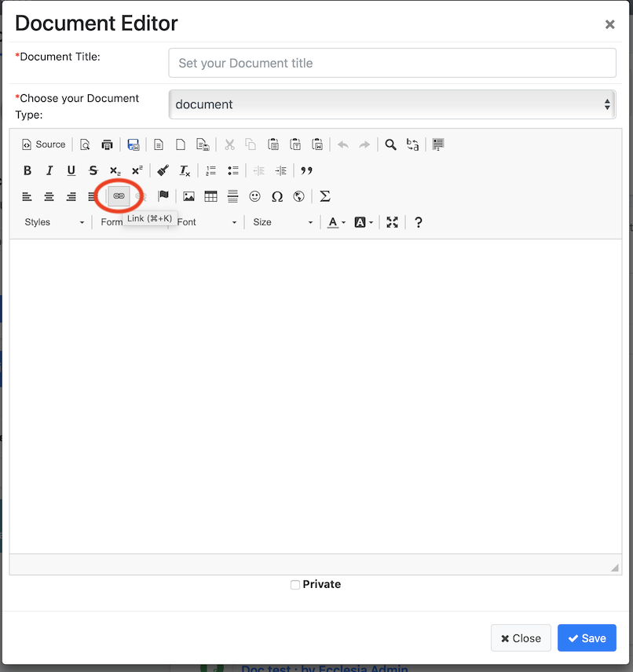Click the Block Quote icon

pyautogui.click(x=306, y=170)
